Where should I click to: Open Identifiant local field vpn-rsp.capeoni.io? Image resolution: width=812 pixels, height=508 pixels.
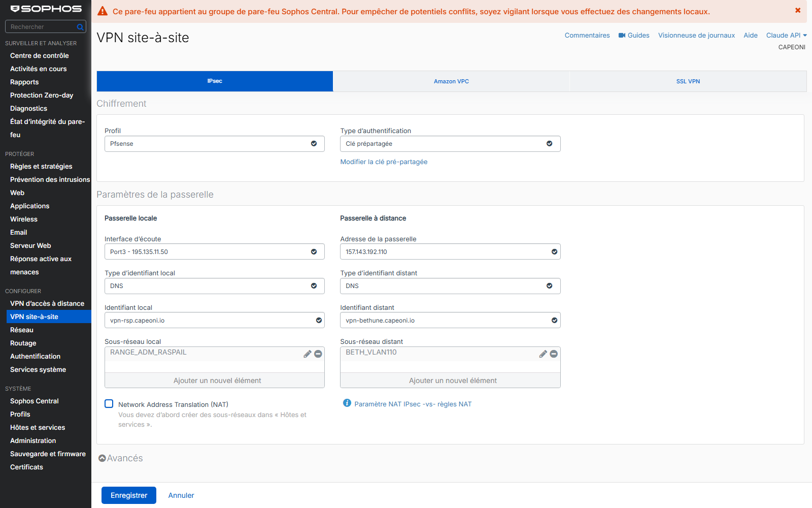[x=214, y=321]
